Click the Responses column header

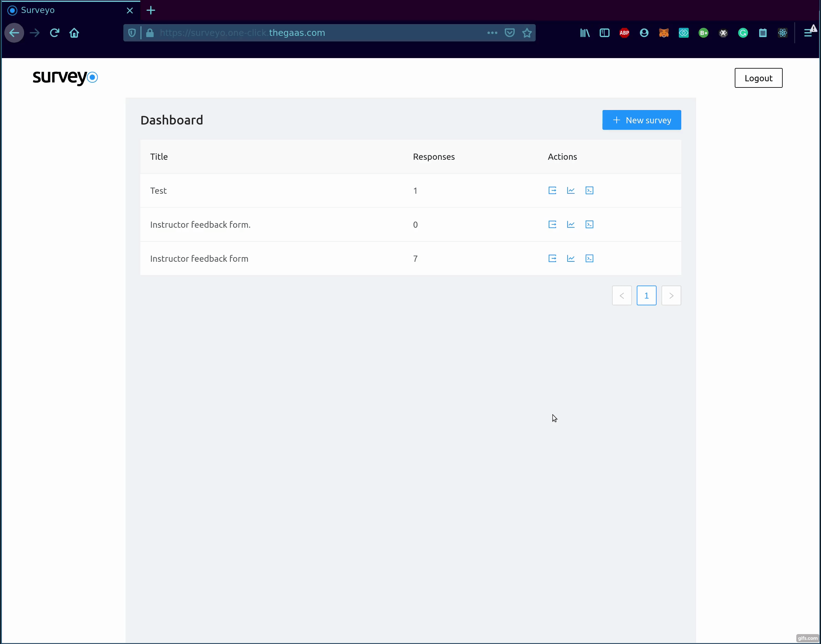tap(434, 156)
